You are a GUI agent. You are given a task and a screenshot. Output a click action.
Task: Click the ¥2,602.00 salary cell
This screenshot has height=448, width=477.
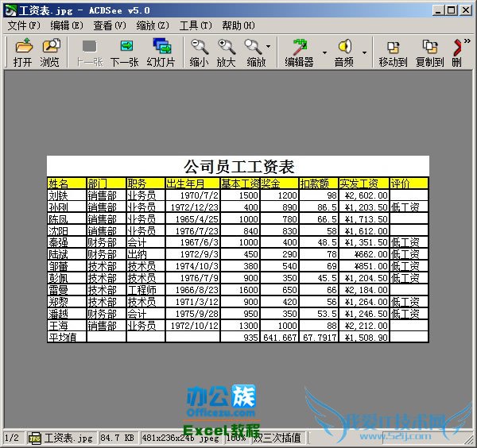tap(364, 195)
